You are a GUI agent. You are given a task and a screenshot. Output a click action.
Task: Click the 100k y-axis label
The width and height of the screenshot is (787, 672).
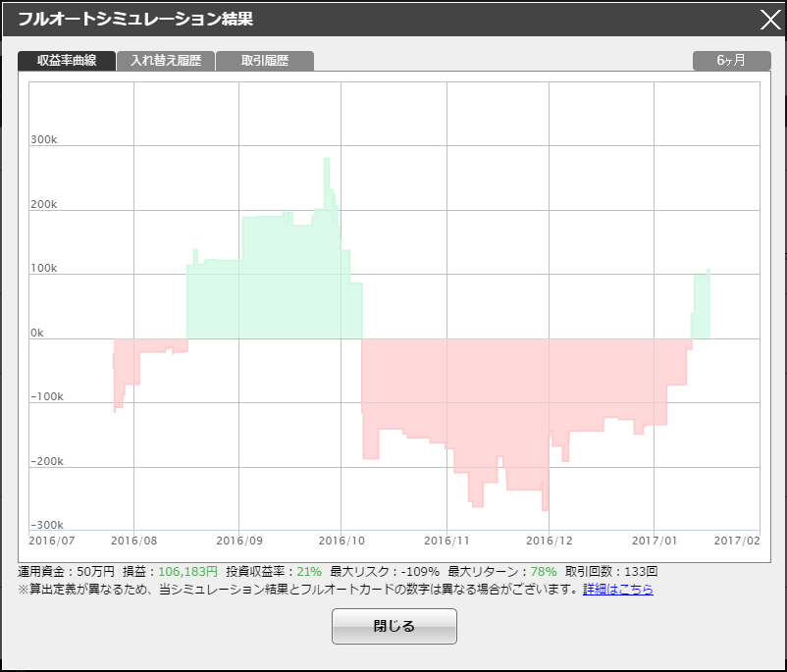[x=43, y=268]
